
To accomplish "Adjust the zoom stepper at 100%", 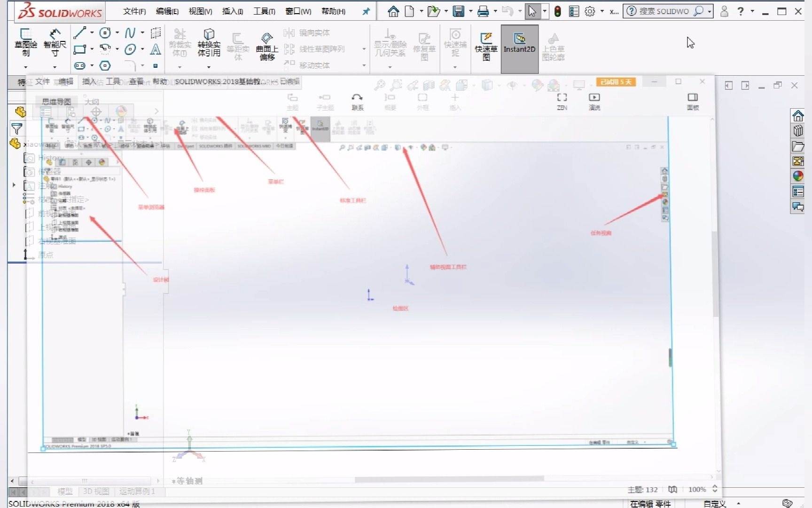I will point(715,489).
